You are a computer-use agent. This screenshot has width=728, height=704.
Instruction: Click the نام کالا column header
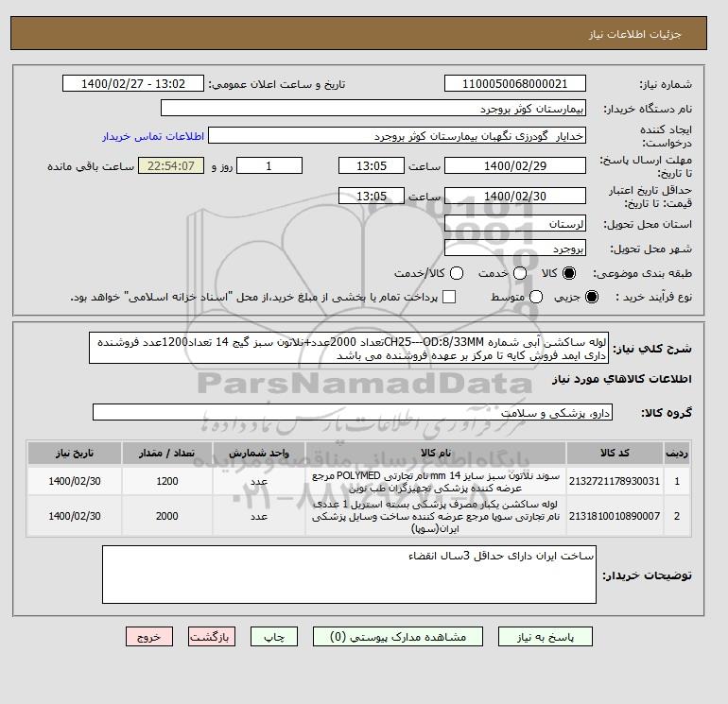pyautogui.click(x=436, y=453)
